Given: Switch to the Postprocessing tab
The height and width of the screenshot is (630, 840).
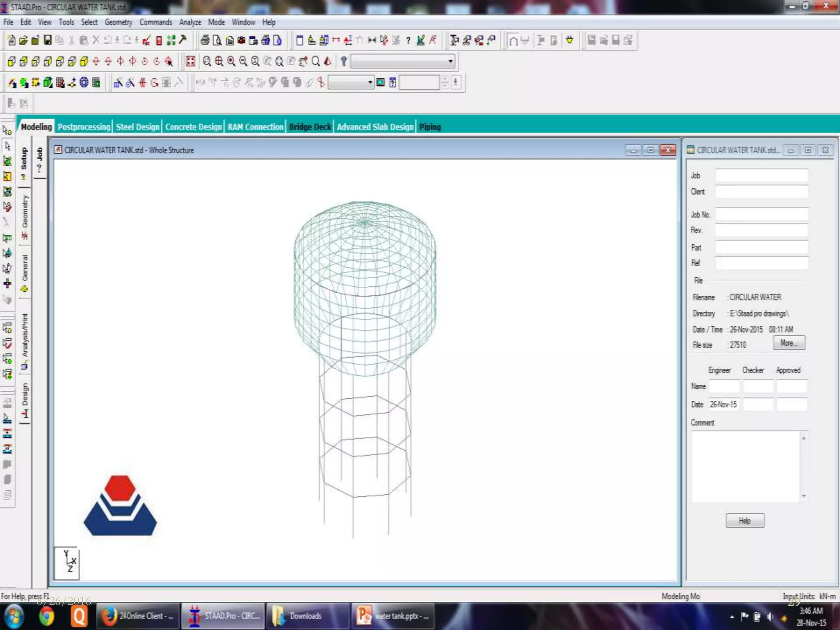Looking at the screenshot, I should [84, 127].
